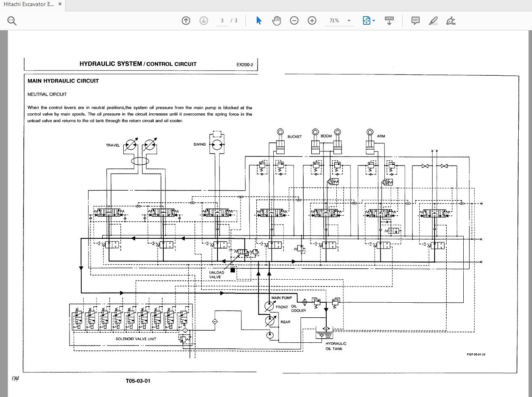Image resolution: width=532 pixels, height=397 pixels.
Task: Expand the page fit options arrow
Action: click(x=374, y=21)
